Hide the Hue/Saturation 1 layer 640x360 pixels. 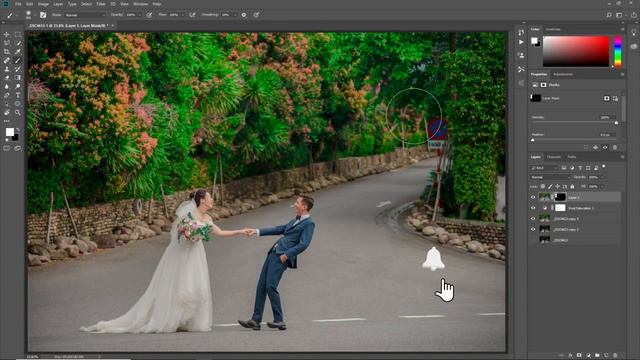[x=533, y=208]
